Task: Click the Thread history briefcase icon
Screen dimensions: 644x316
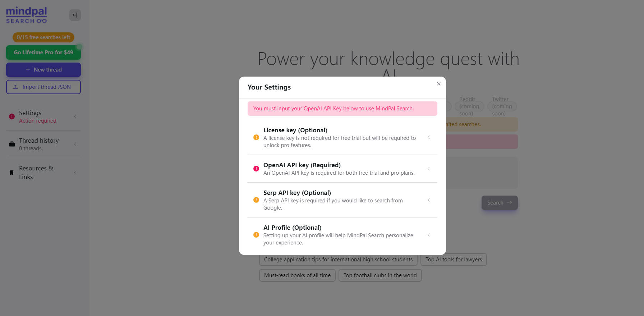Action: click(x=12, y=144)
